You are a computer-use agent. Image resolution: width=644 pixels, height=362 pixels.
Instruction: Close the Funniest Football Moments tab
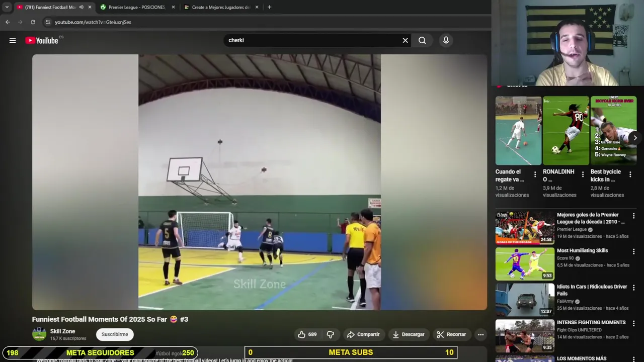click(90, 7)
